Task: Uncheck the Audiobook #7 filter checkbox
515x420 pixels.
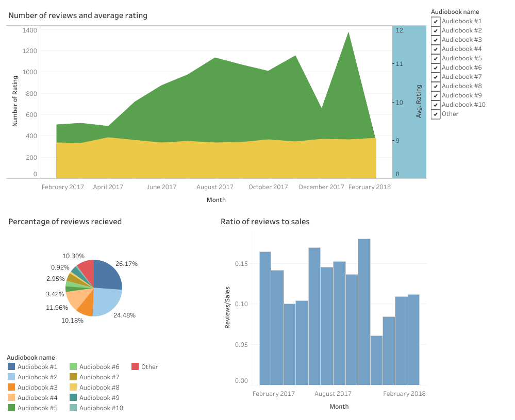Action: (436, 77)
